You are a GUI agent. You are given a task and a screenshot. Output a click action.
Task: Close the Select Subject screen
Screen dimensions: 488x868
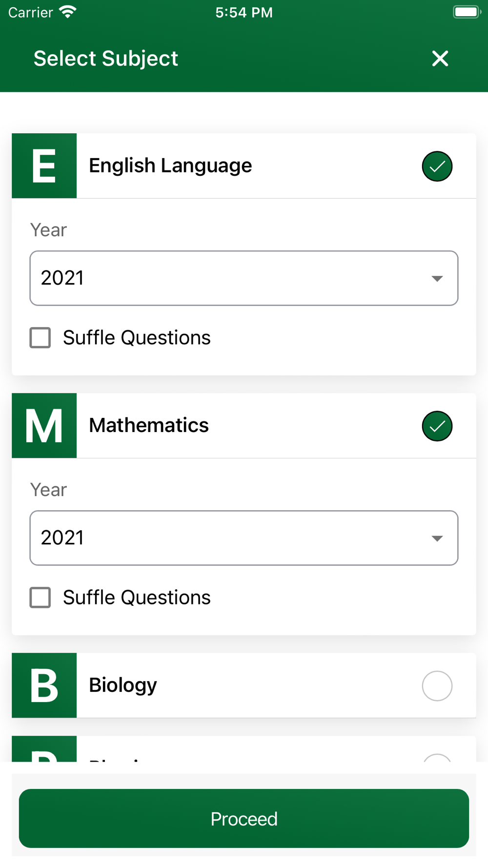coord(440,59)
